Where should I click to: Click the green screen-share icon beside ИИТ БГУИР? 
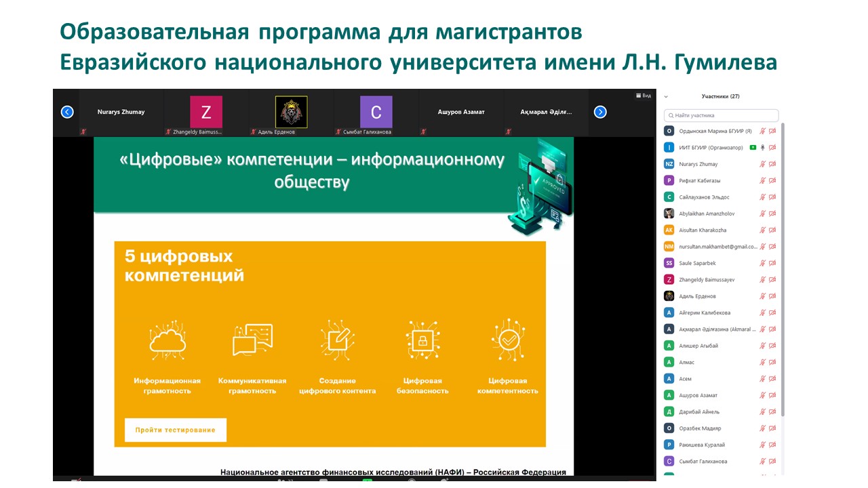(x=753, y=148)
